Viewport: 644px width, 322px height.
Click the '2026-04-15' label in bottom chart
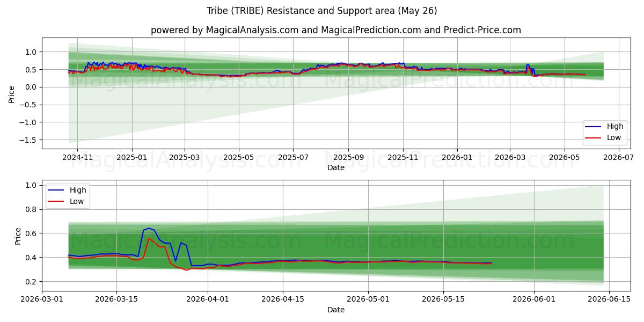coord(282,301)
